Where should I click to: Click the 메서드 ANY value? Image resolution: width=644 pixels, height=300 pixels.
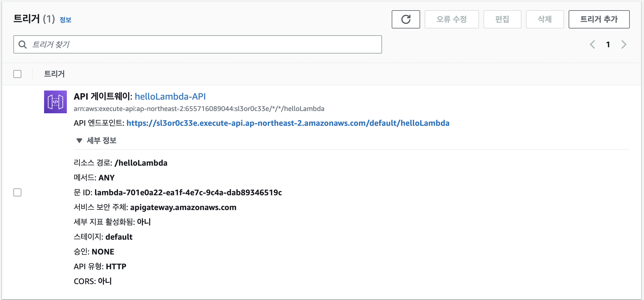click(x=106, y=178)
